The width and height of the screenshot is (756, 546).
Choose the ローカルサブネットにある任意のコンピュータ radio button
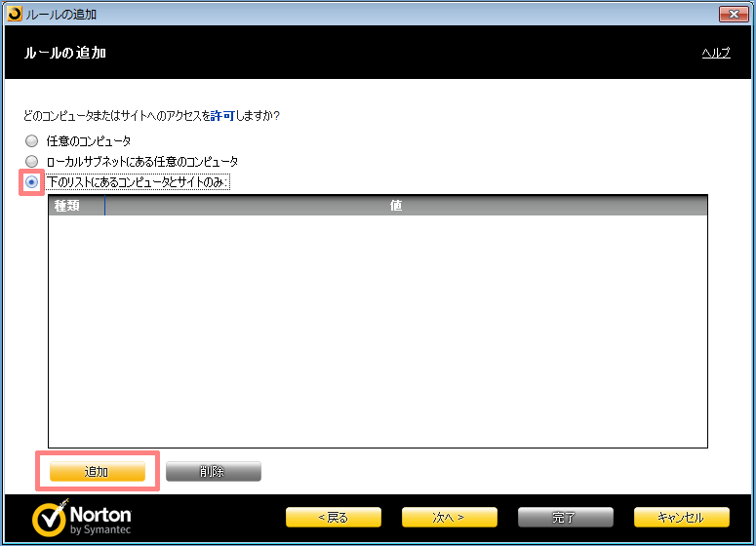[32, 162]
